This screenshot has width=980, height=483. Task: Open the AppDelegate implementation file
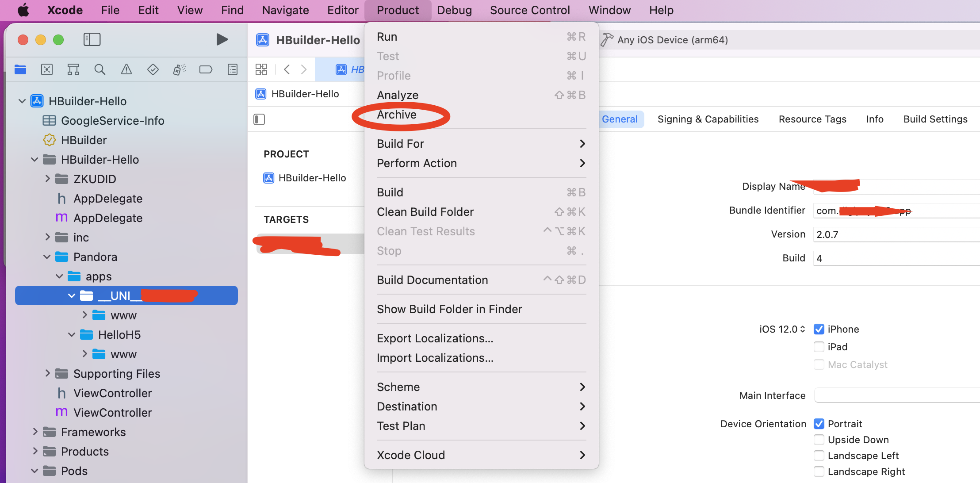(x=100, y=218)
